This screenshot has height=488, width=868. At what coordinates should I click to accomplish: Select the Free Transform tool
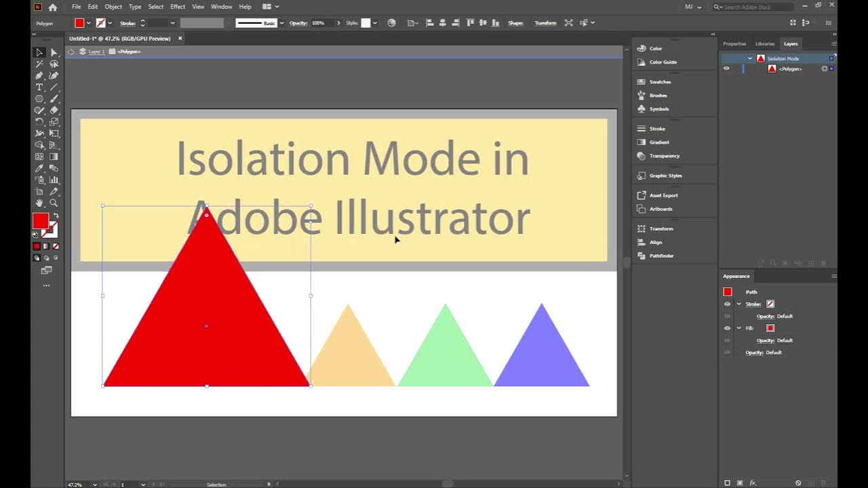coord(54,134)
